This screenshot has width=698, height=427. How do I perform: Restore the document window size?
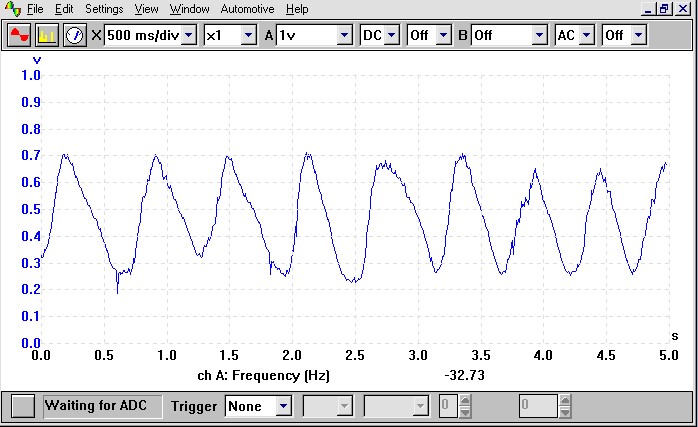coord(663,8)
